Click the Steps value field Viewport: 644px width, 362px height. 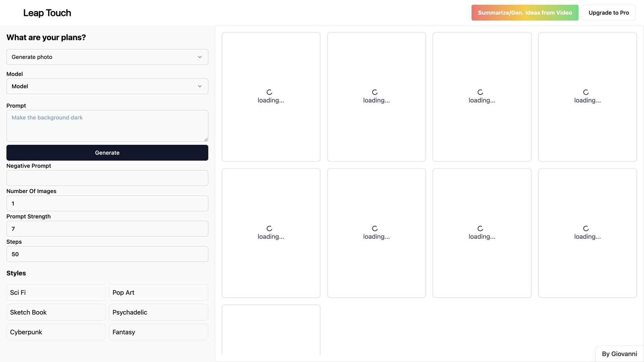[107, 254]
